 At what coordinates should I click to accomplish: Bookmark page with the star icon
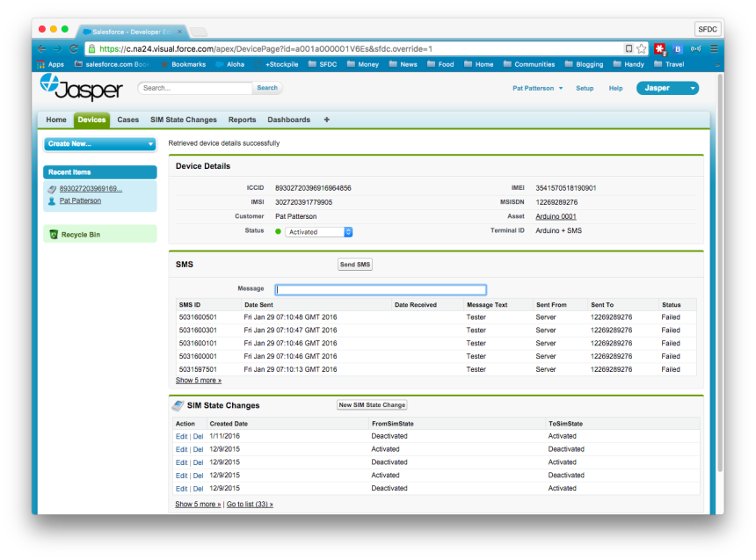tap(641, 48)
